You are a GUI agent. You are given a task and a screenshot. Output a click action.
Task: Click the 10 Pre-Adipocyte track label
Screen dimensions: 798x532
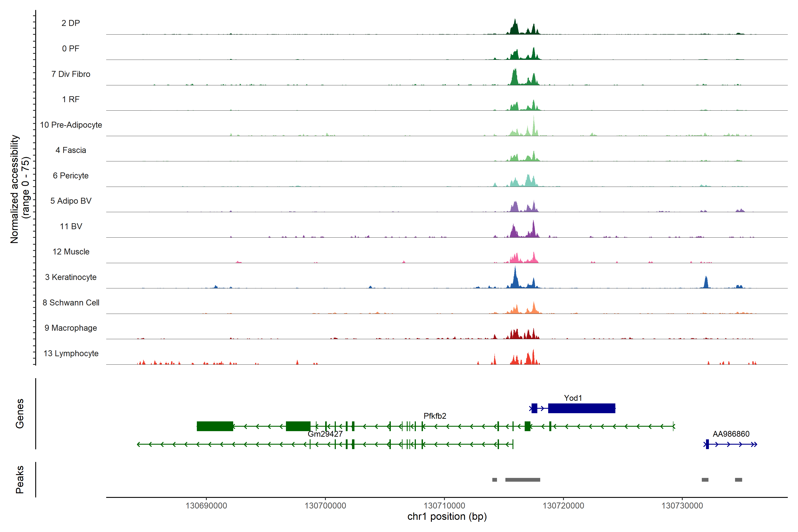point(71,125)
